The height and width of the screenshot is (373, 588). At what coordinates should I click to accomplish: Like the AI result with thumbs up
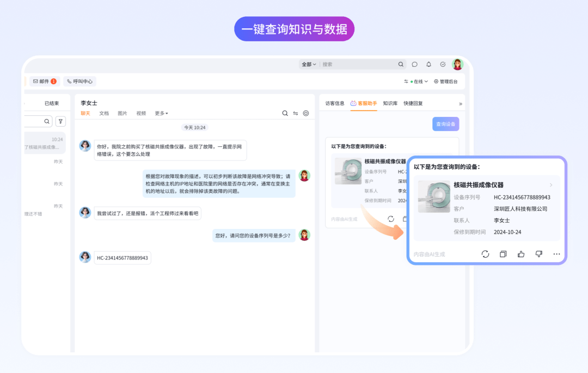pyautogui.click(x=521, y=254)
